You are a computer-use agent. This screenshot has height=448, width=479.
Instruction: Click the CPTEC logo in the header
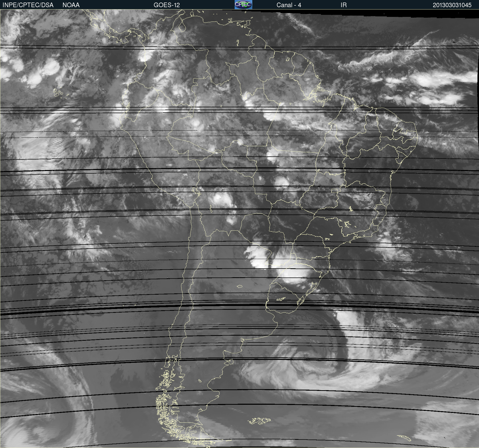click(243, 5)
